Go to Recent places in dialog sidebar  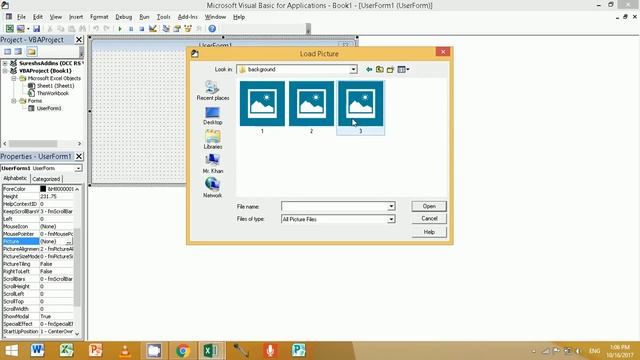pyautogui.click(x=213, y=90)
